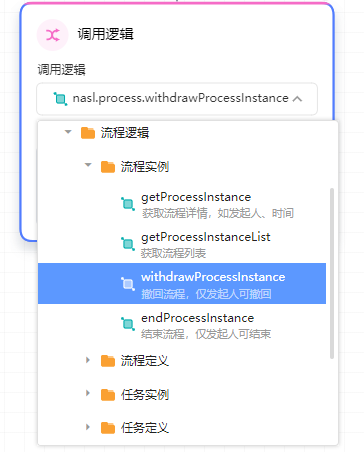364x452 pixels.
Task: Select endProcessInstance from the list
Action: click(x=182, y=324)
